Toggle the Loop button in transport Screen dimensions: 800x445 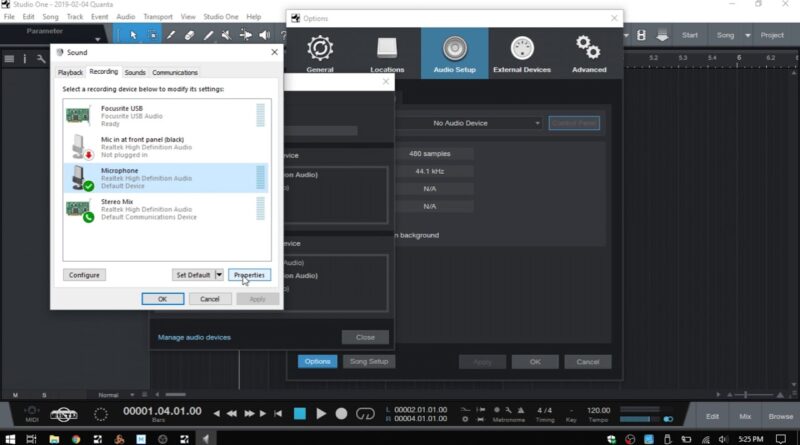point(365,413)
